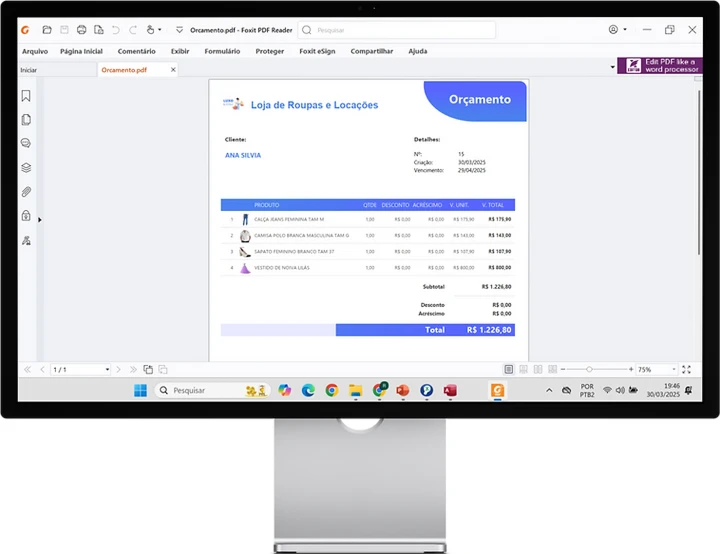Viewport: 720px width, 554px height.
Task: Open the Layers panel in the sidebar
Action: [x=26, y=168]
